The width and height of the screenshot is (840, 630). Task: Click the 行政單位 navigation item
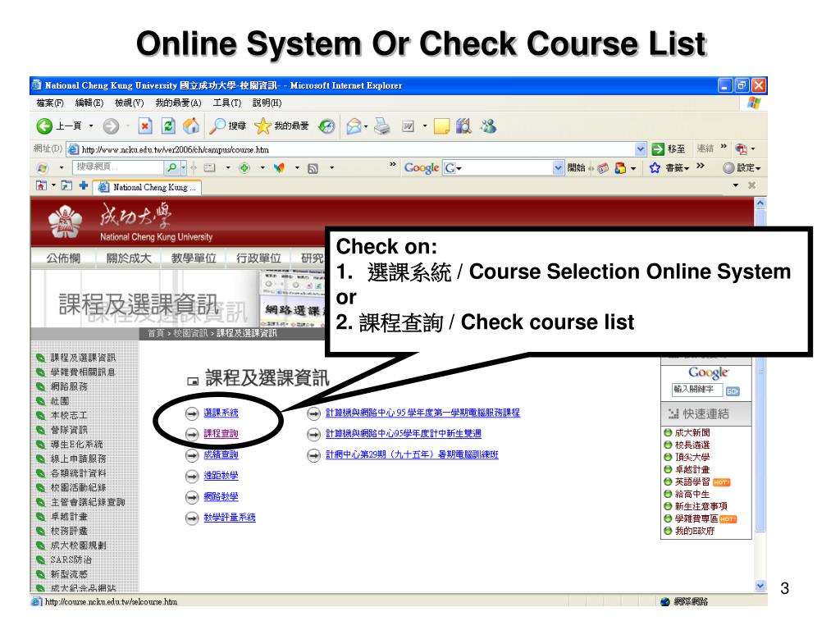(258, 258)
